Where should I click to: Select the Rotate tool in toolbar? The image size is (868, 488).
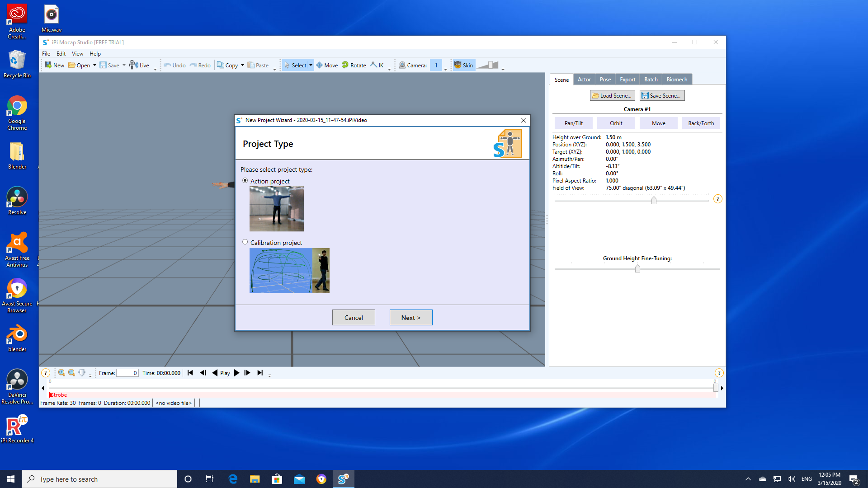(354, 65)
